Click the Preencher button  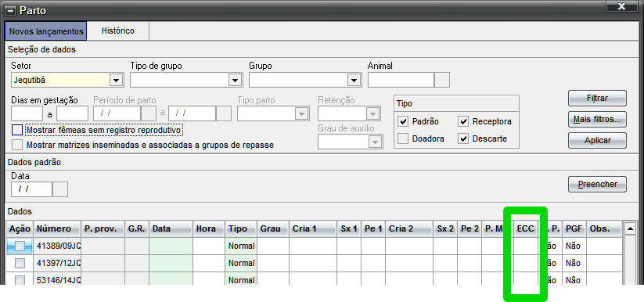coord(597,184)
